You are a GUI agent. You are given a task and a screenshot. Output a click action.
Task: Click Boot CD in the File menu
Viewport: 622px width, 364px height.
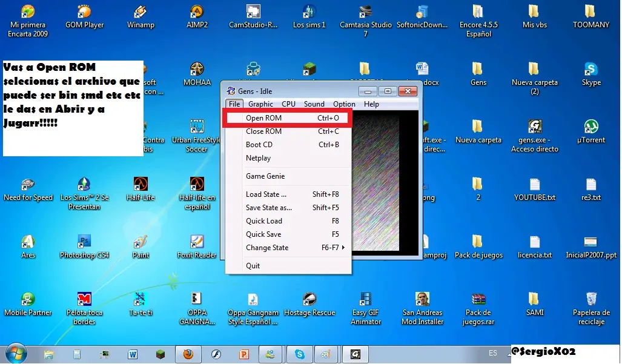(288, 145)
